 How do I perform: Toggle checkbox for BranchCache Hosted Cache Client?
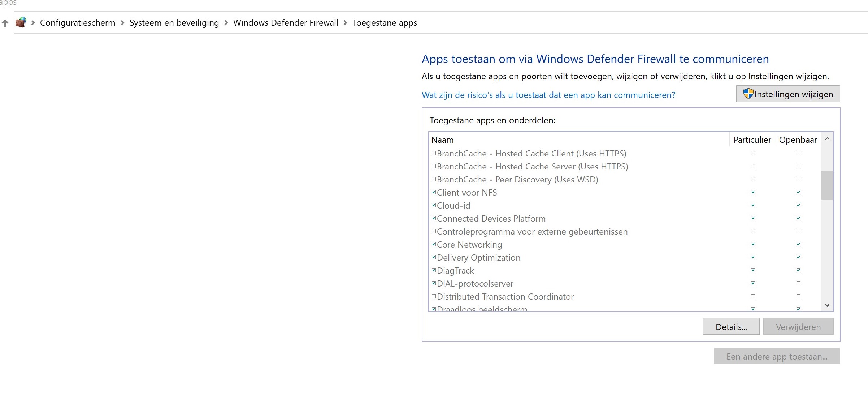click(434, 153)
